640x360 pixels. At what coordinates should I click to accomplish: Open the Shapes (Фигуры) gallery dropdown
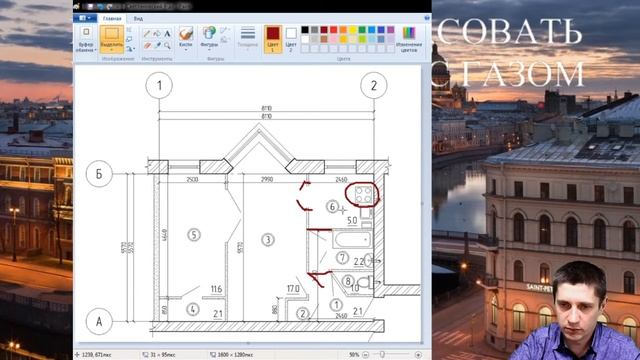click(x=209, y=49)
